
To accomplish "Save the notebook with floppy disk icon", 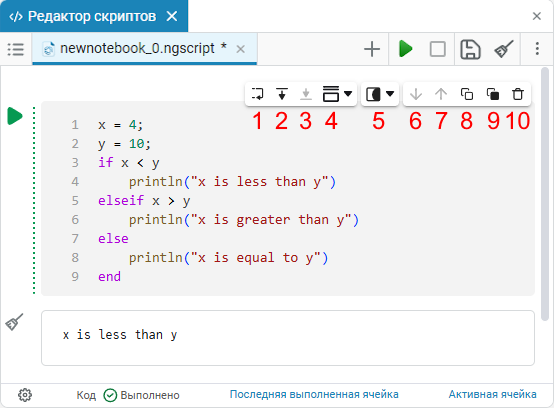I will tap(470, 49).
